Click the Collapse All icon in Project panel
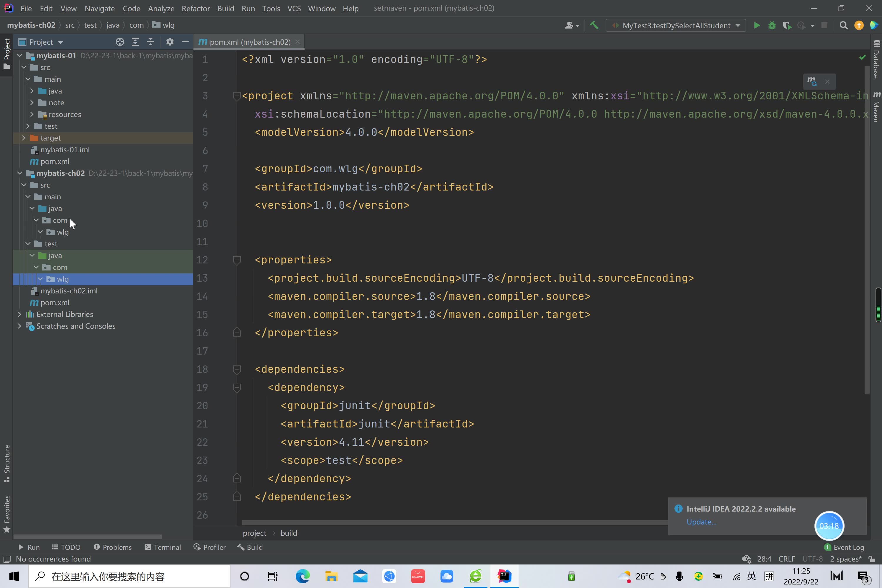The image size is (882, 588). point(150,42)
